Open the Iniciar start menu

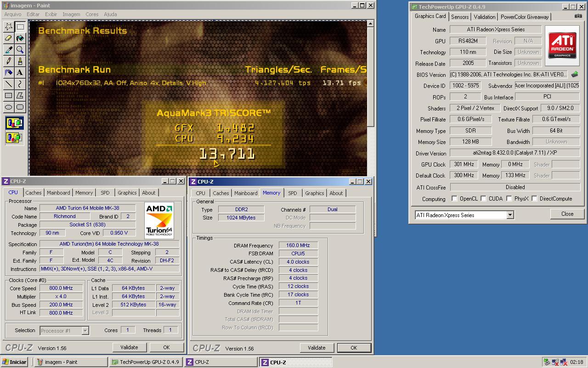[15, 362]
